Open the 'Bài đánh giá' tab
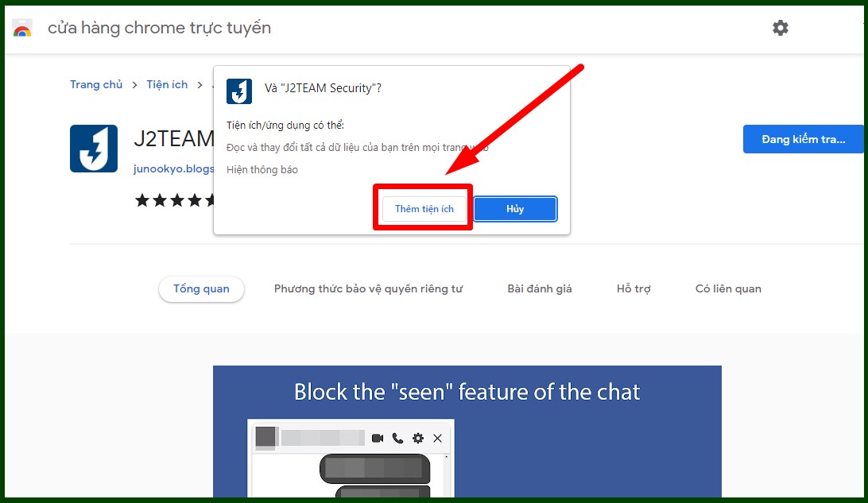Screen dimensions: 868x503 click(540, 289)
